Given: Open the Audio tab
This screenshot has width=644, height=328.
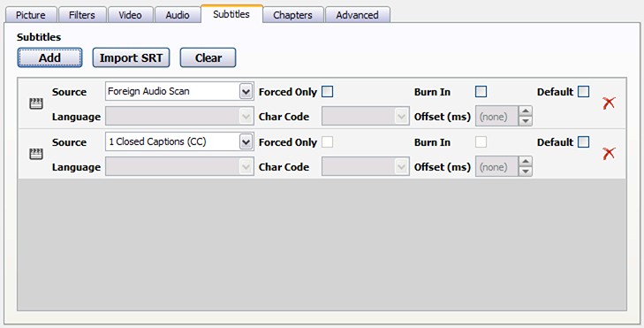Looking at the screenshot, I should click(x=178, y=15).
